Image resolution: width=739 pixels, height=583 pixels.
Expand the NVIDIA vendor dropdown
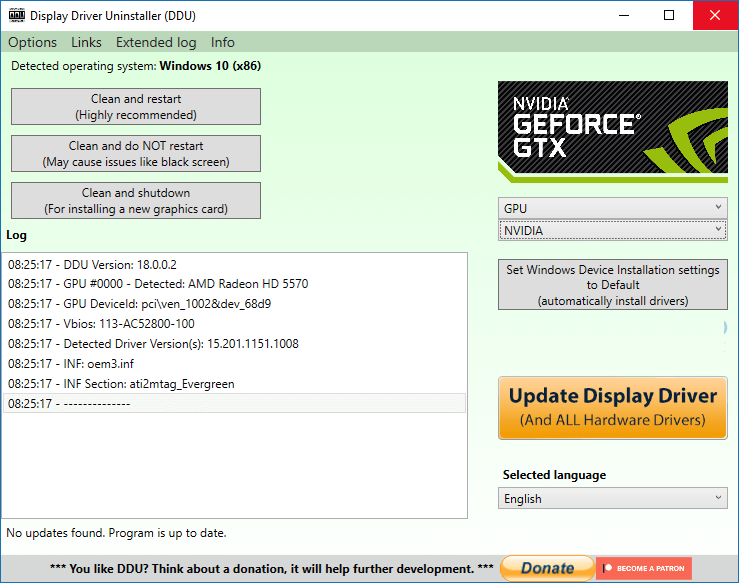click(x=612, y=230)
